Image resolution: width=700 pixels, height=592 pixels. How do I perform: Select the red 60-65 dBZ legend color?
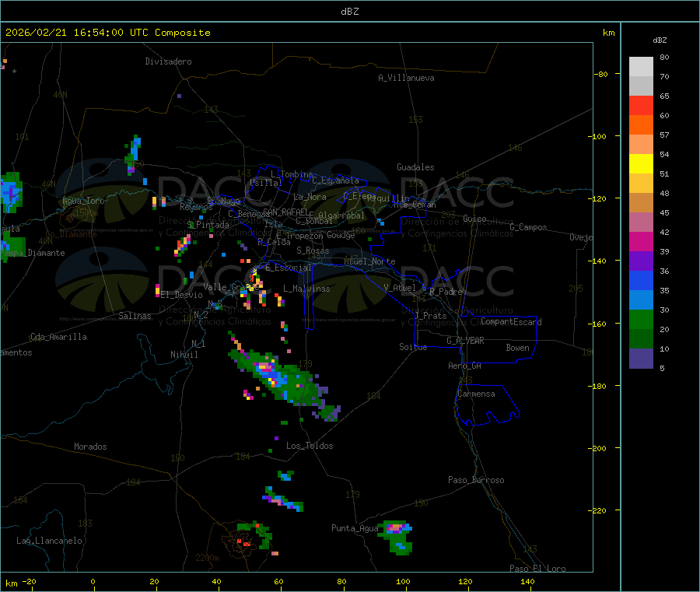641,106
